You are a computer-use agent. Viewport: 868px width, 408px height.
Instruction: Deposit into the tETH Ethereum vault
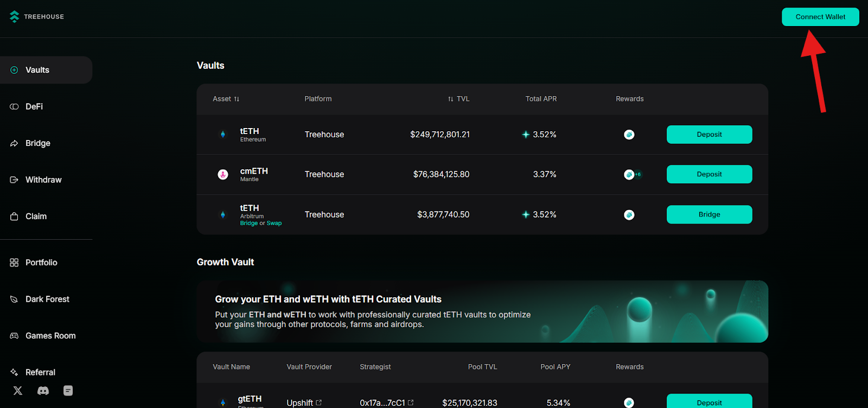pos(709,135)
